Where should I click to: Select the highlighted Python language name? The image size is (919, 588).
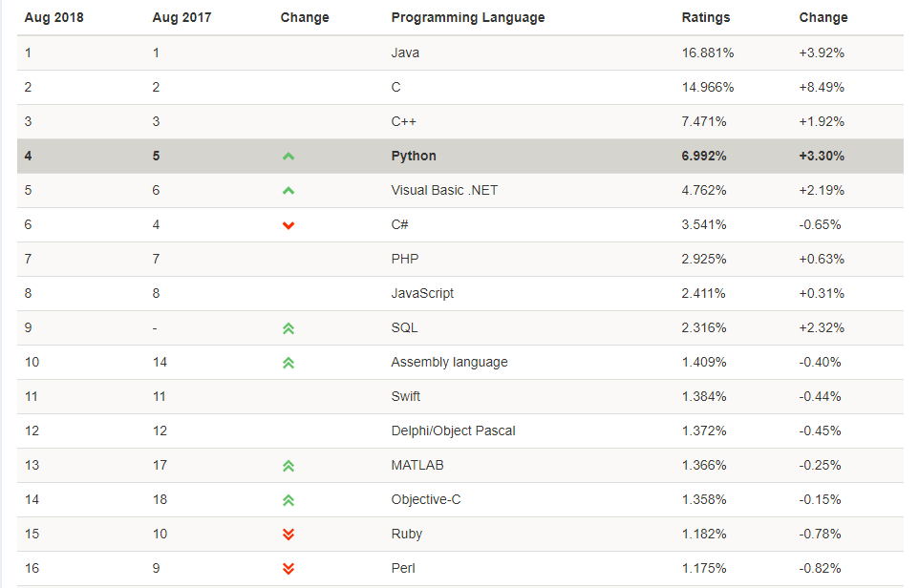(x=414, y=156)
